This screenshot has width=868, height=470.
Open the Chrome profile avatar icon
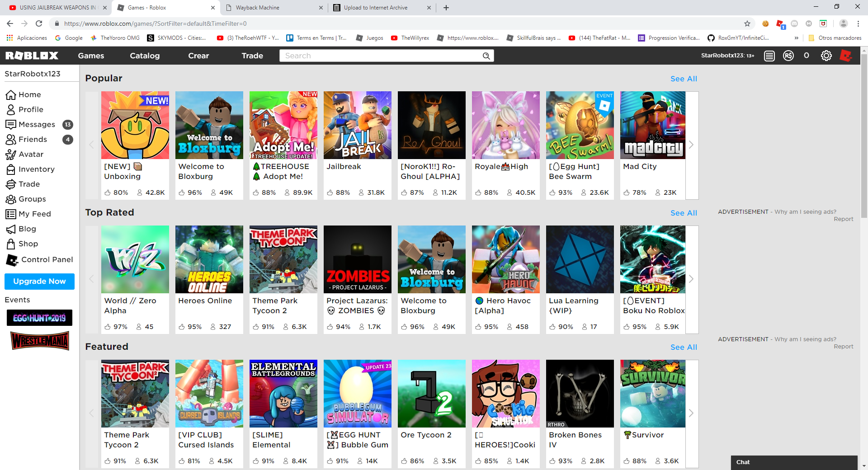click(844, 23)
